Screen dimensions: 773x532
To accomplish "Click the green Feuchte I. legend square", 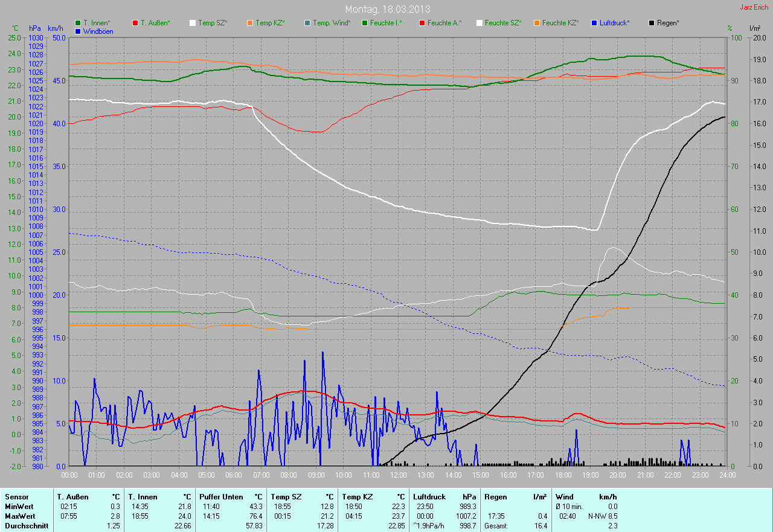I will click(x=365, y=23).
